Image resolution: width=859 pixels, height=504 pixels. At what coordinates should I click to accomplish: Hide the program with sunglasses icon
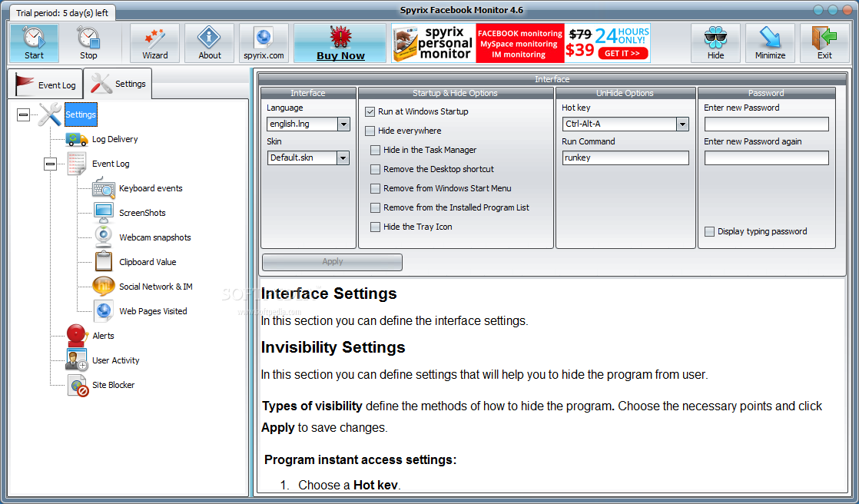tap(715, 43)
